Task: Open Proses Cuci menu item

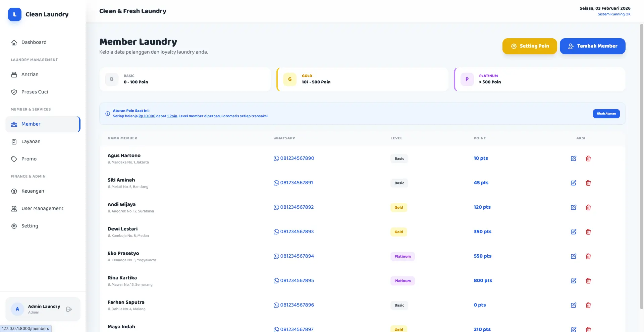Action: pyautogui.click(x=35, y=92)
